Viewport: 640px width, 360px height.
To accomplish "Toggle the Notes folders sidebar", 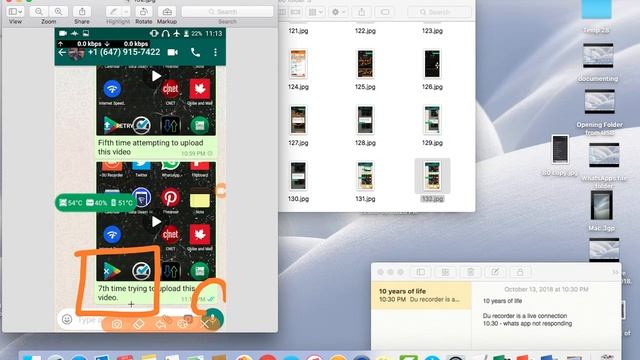I will click(421, 272).
